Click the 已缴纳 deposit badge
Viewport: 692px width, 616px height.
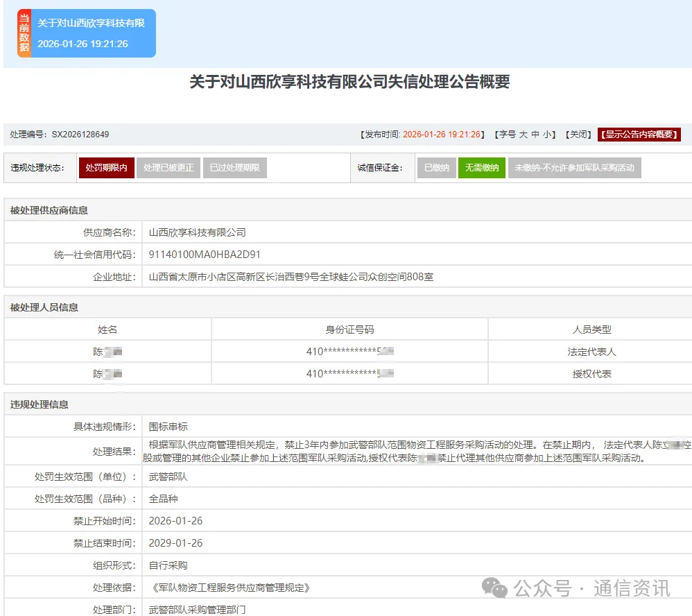point(436,168)
